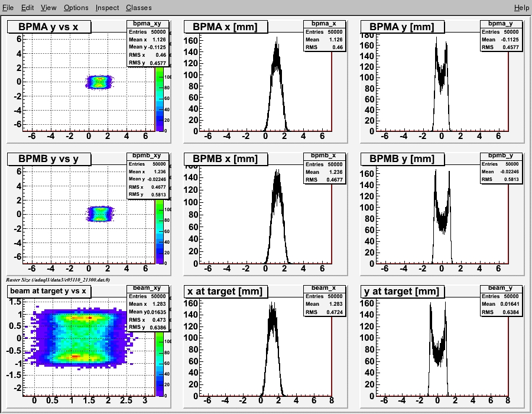
Task: Click 'Mean -0.1125' in bpma_y stats
Action: 500,40
